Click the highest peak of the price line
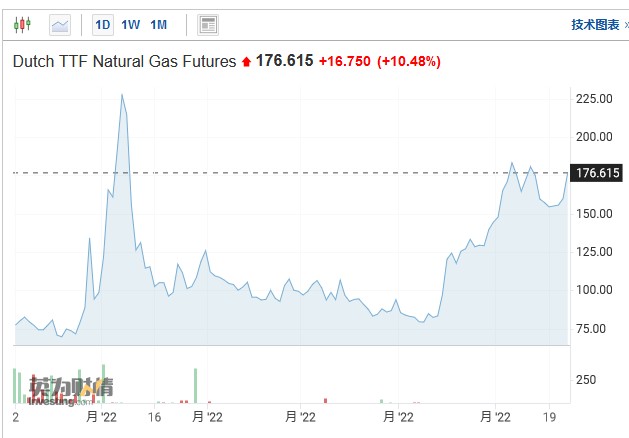Viewport: 629px width, 438px height. coord(122,95)
